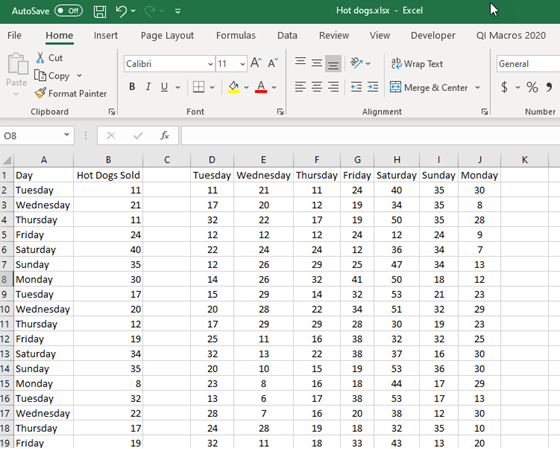Switch to the Review tab
The width and height of the screenshot is (560, 449).
(x=334, y=35)
